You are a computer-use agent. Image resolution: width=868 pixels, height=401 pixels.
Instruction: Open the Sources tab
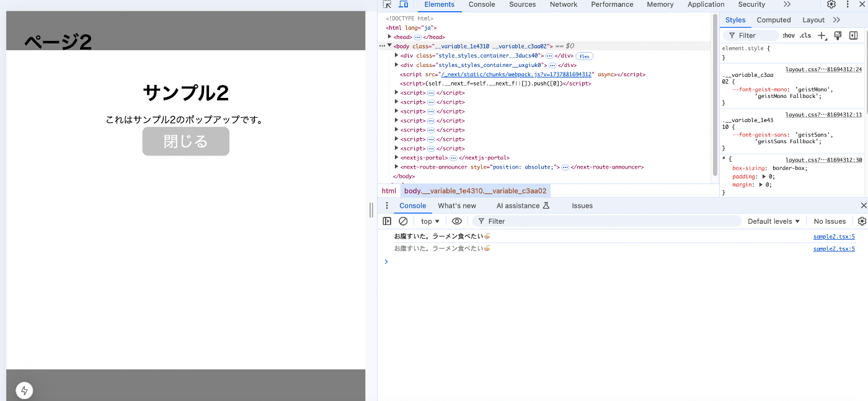click(523, 4)
